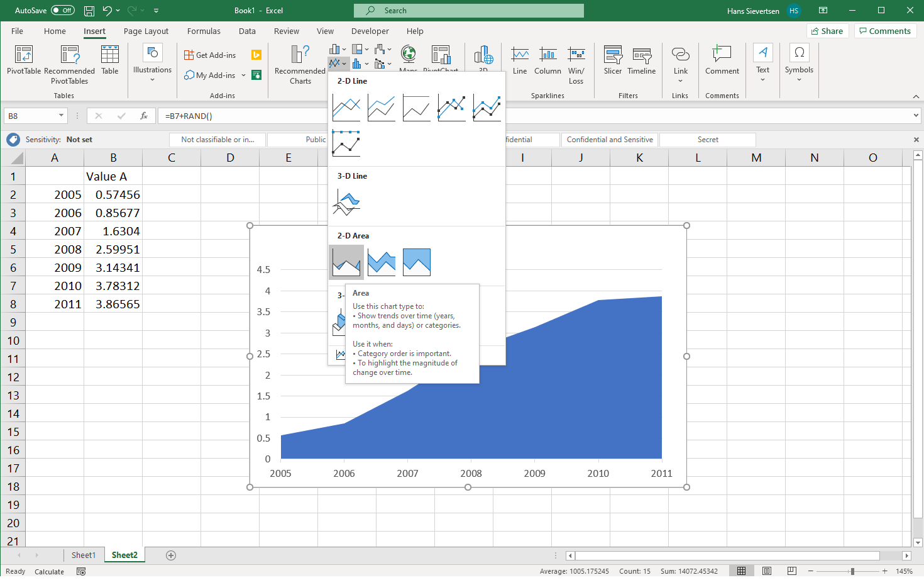Switch to the Page Layout tab
This screenshot has width=924, height=580.
point(146,31)
